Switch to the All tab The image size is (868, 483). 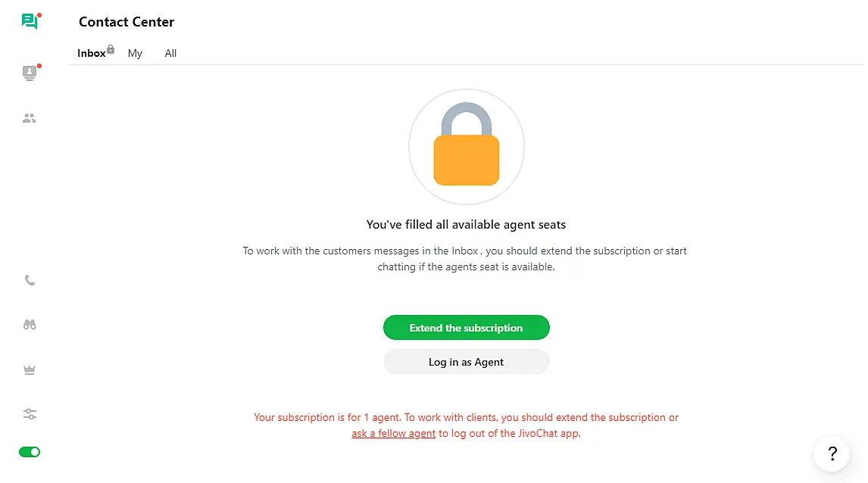click(170, 54)
